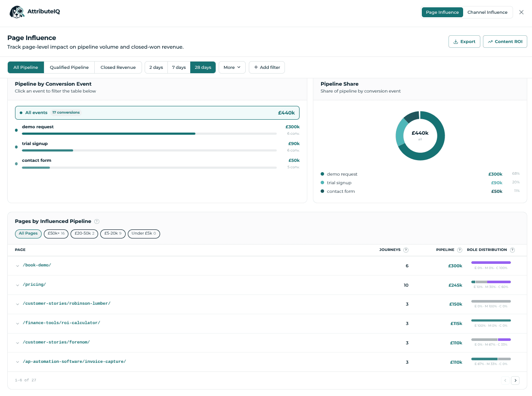The image size is (532, 396).
Task: Expand the /customer-stories/forenom/ row
Action: tap(18, 343)
